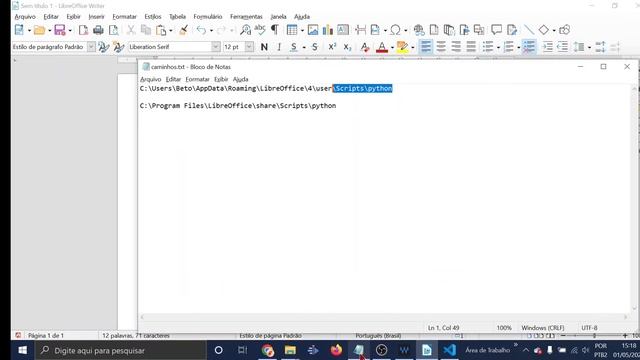Expand Save icon dropdown arrow
Viewport: 640px width, 360px height.
pyautogui.click(x=70, y=30)
